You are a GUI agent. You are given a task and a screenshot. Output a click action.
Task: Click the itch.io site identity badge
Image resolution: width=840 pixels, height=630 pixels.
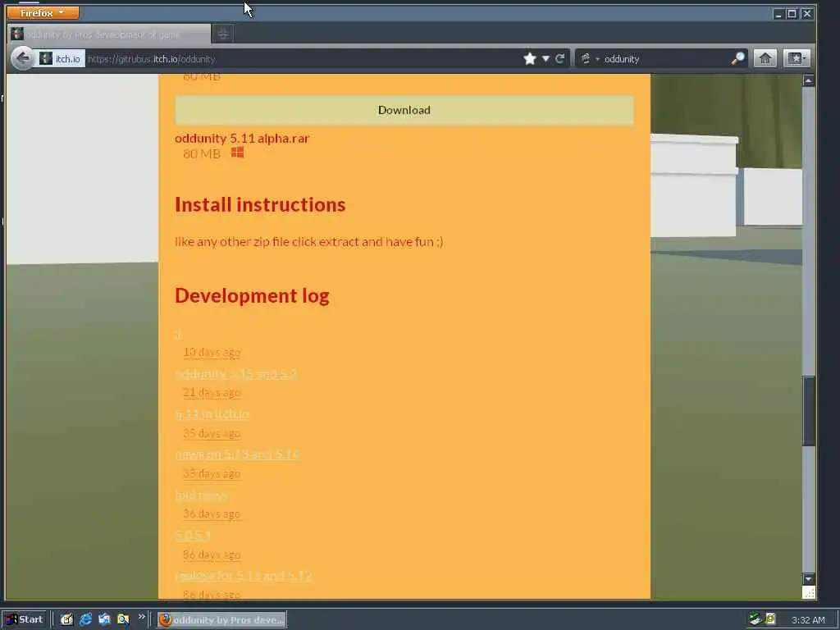coord(61,58)
